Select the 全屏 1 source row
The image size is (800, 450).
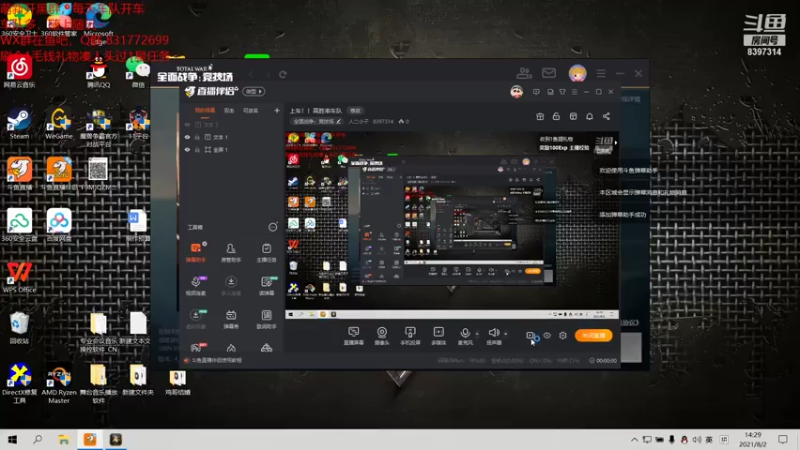tap(231, 150)
